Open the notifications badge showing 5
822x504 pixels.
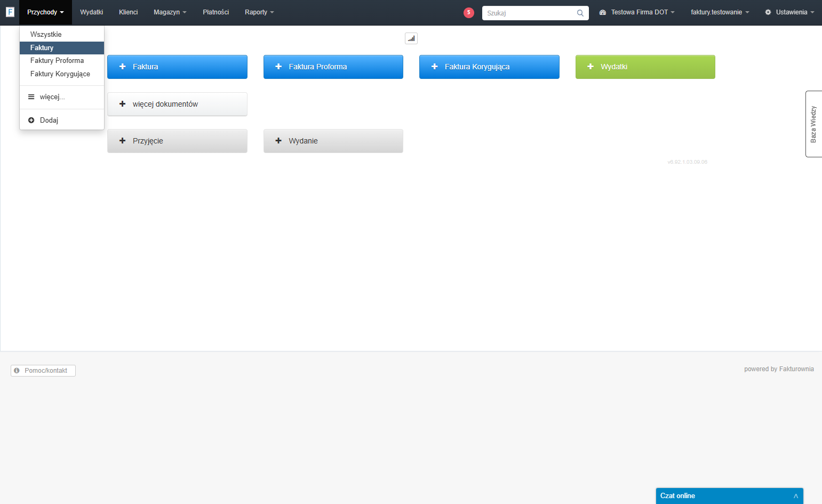click(x=469, y=12)
